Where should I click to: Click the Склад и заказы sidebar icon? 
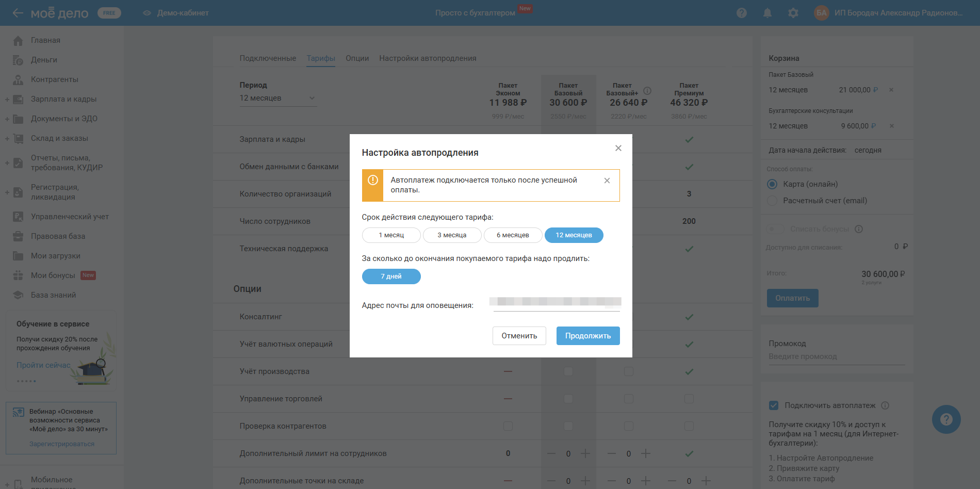18,138
